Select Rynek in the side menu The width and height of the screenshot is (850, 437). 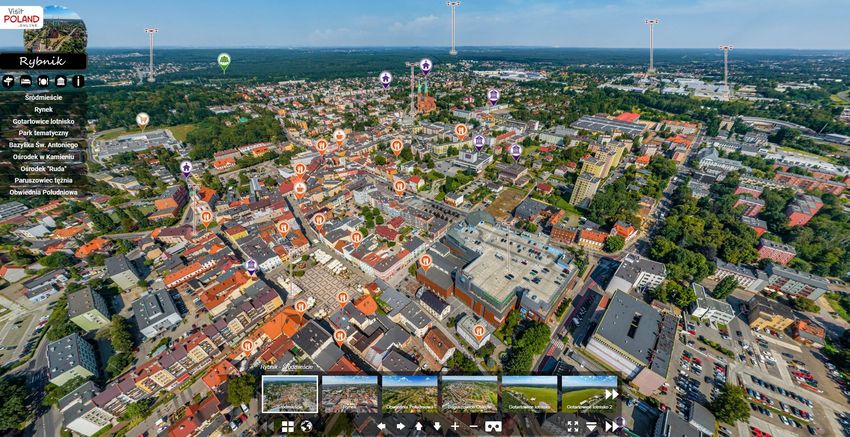(43, 110)
